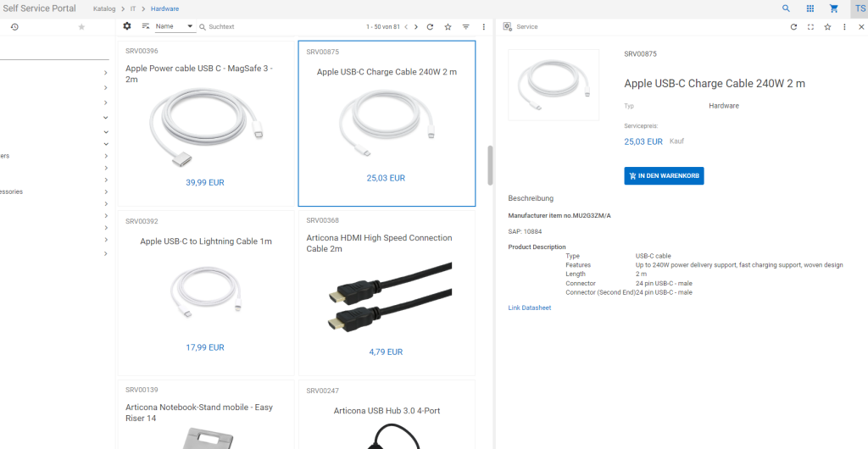Open the Link Datasheet hyperlink
The height and width of the screenshot is (449, 868).
(529, 308)
